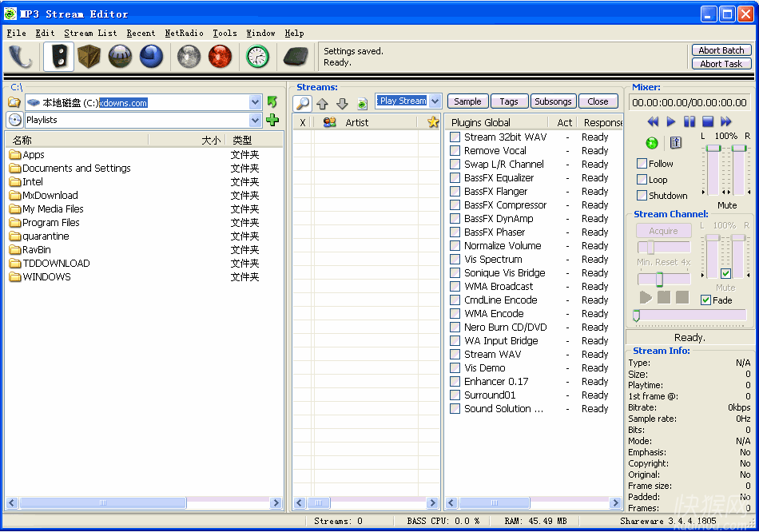Screen dimensions: 759x532
Task: Click the dark tablet toolbar icon
Action: pos(296,57)
